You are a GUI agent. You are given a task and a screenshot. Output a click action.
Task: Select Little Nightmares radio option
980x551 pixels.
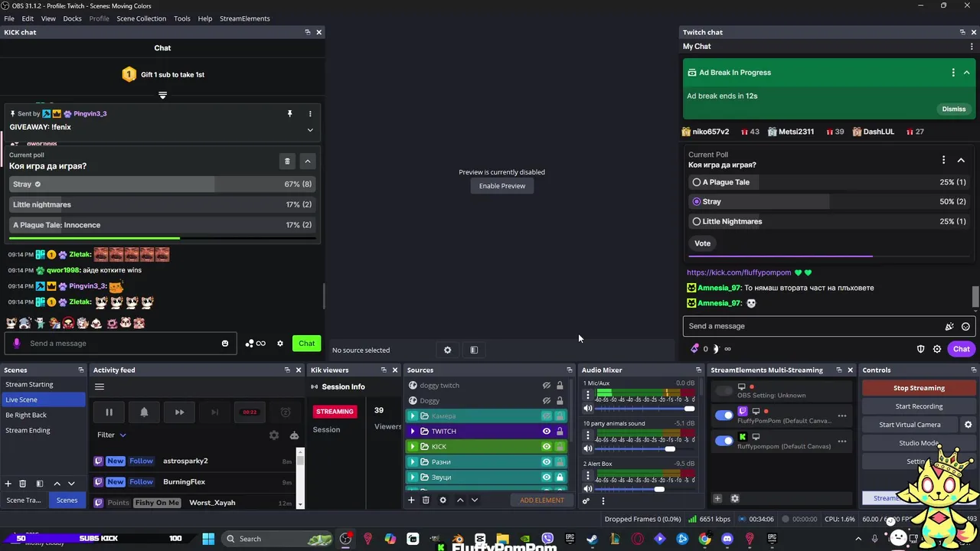(x=697, y=221)
